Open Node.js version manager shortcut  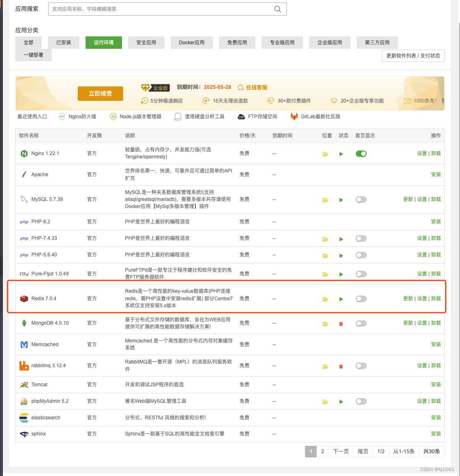tap(135, 117)
